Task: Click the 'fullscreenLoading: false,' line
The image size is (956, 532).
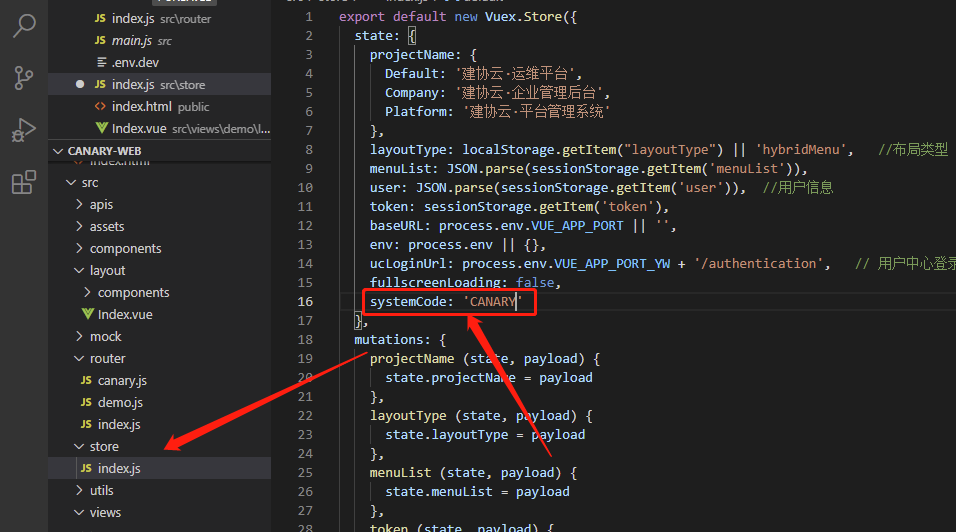Action: coord(465,283)
